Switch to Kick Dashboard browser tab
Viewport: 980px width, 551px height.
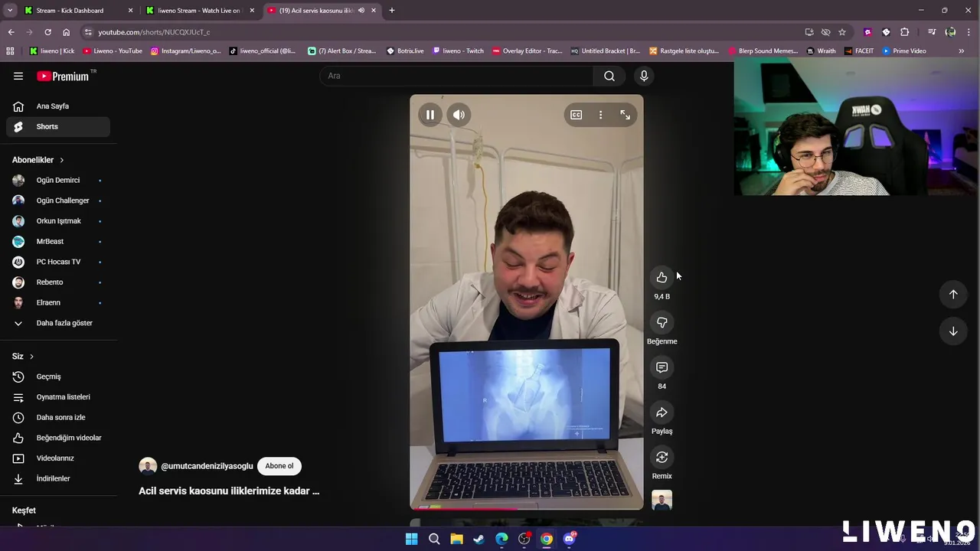(x=77, y=11)
